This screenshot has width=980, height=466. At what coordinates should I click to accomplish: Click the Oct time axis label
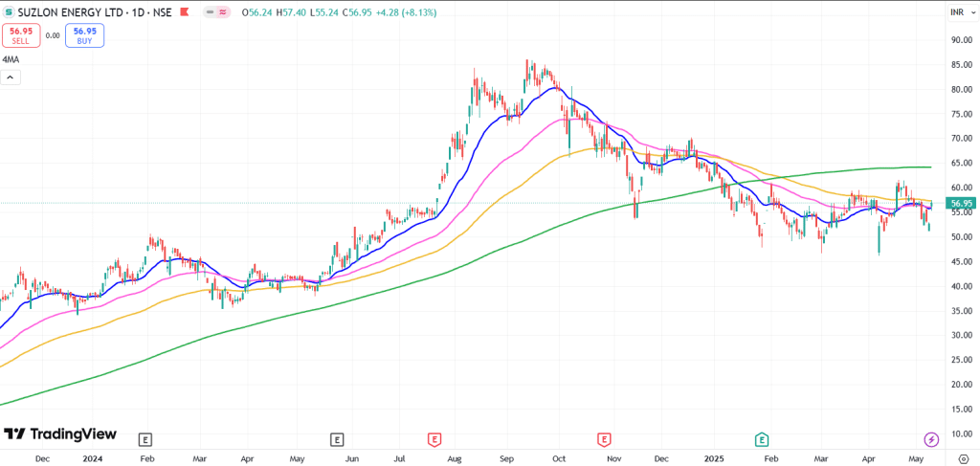pyautogui.click(x=560, y=458)
